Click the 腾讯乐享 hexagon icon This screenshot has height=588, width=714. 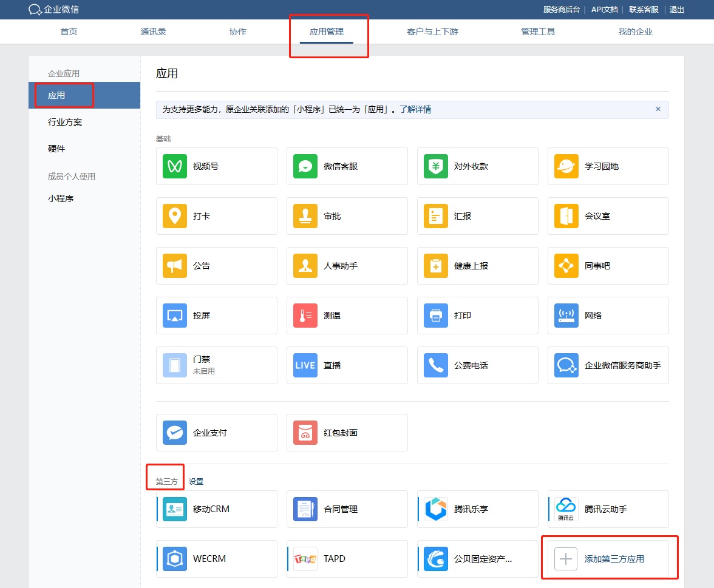(436, 509)
